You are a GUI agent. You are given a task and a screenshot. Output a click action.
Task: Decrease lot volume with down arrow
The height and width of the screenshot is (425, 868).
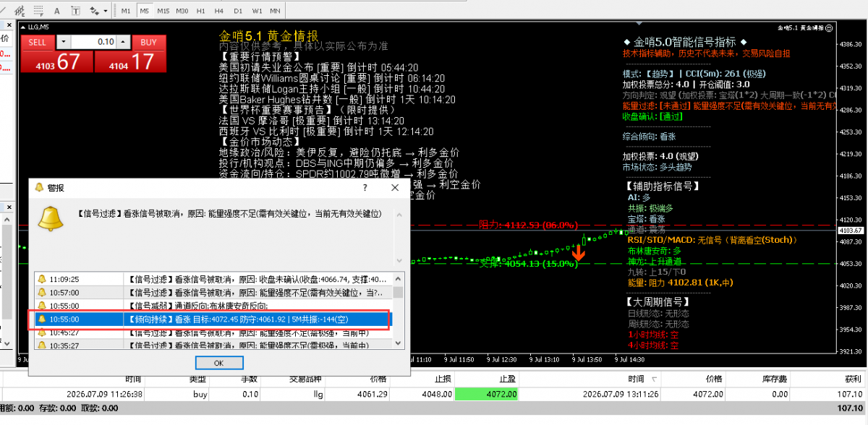pyautogui.click(x=64, y=42)
